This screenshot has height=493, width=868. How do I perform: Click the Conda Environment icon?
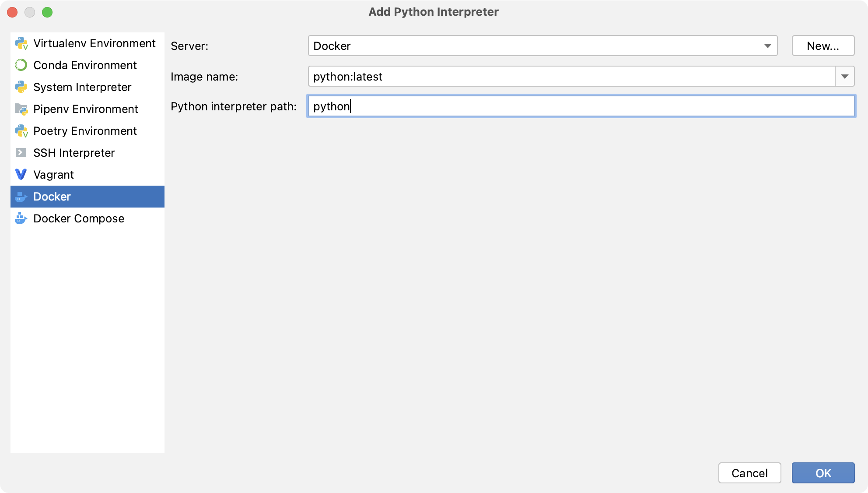coord(21,65)
